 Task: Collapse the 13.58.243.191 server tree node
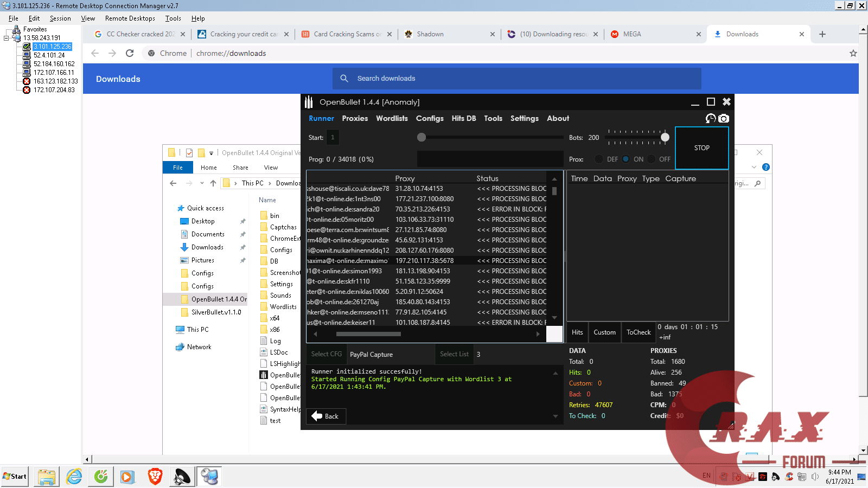7,38
